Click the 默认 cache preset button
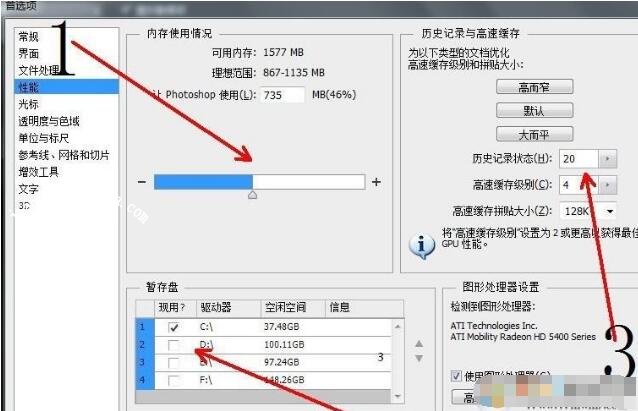Viewport: 638px width, 411px height. pos(534,110)
